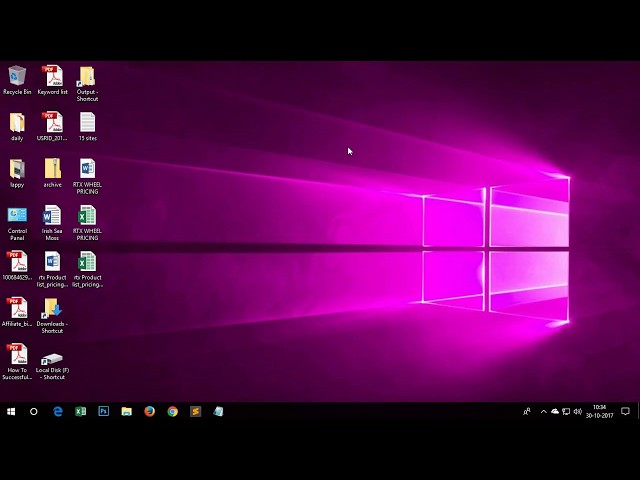Select the archive folder icon
640x480 pixels.
(x=52, y=173)
